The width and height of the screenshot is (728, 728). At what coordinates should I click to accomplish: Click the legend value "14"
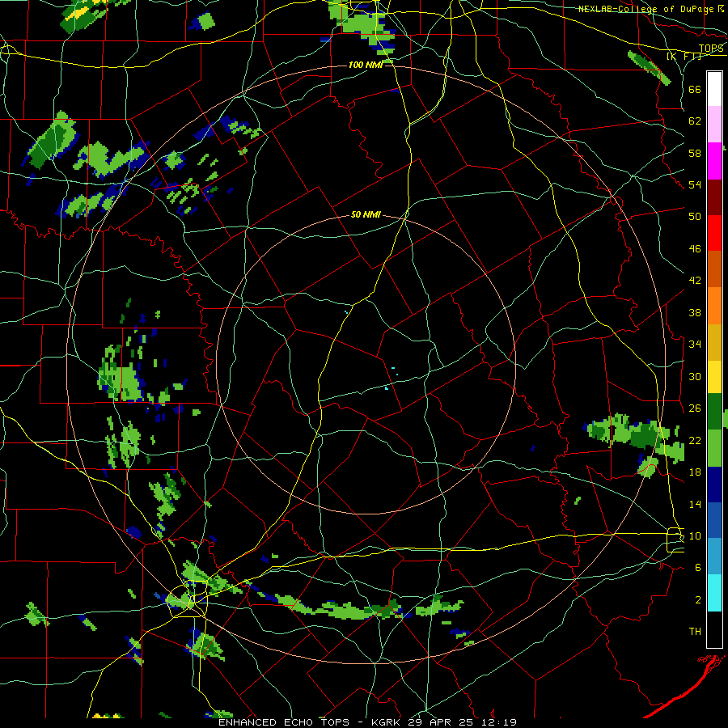coord(695,504)
